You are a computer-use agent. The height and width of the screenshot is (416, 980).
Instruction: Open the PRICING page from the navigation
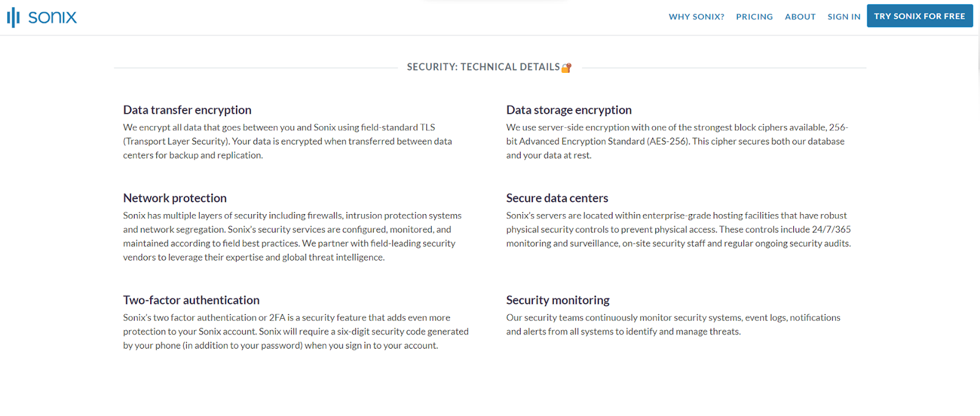click(754, 17)
